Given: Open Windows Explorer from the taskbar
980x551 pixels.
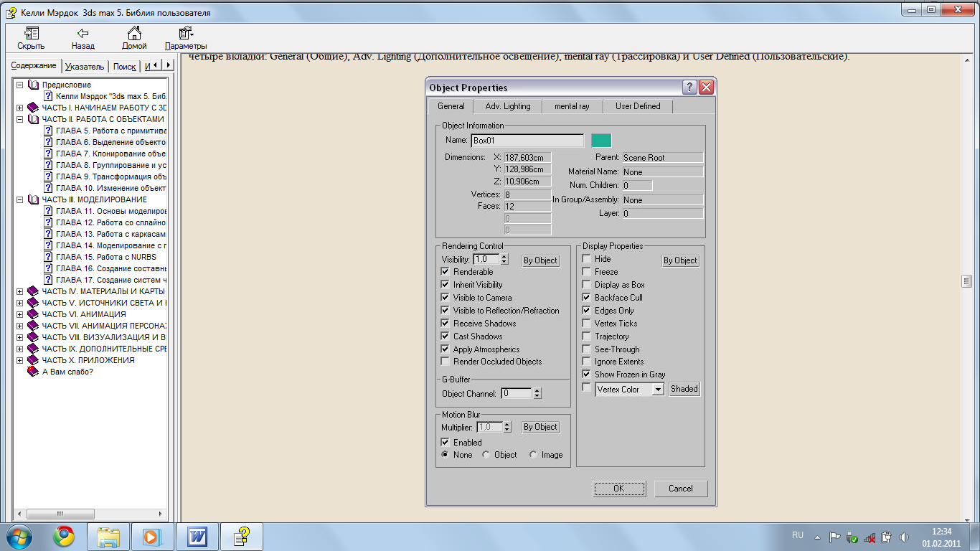Looking at the screenshot, I should click(109, 537).
